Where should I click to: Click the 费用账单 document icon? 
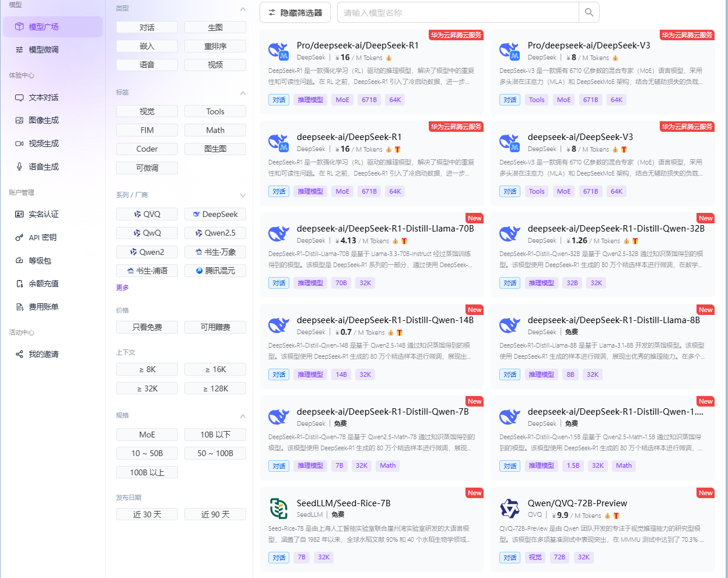19,307
